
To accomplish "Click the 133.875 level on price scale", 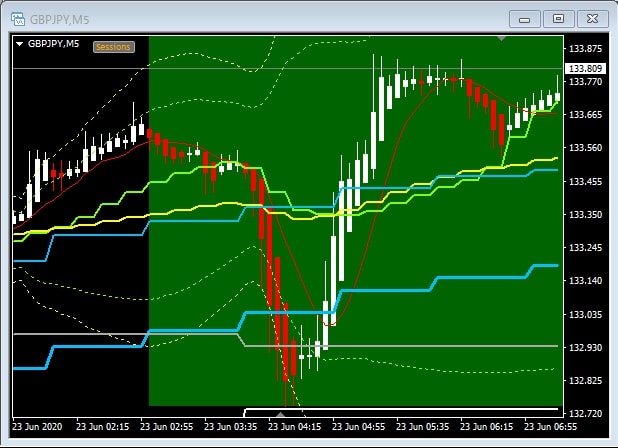I will click(585, 49).
